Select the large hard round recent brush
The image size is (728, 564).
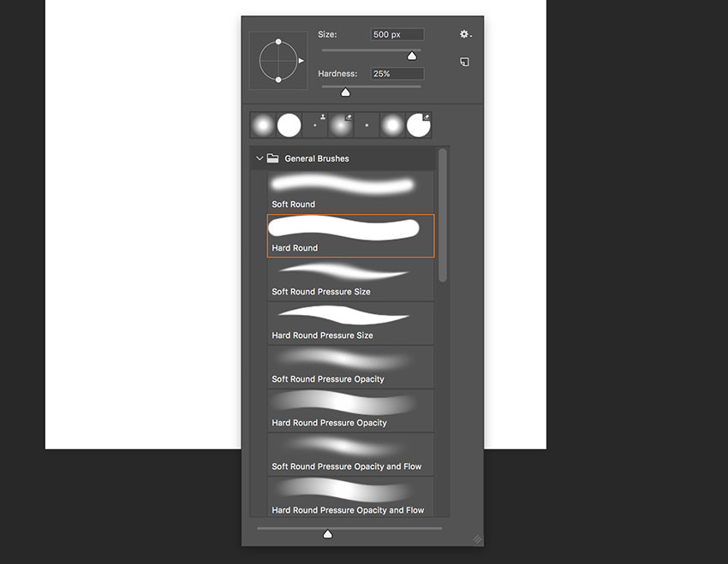(x=289, y=125)
